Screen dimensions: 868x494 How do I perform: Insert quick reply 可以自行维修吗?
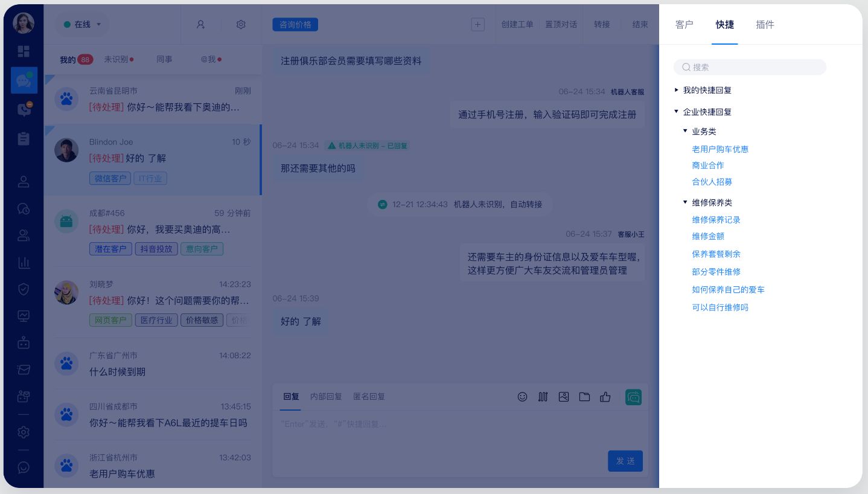tap(720, 307)
